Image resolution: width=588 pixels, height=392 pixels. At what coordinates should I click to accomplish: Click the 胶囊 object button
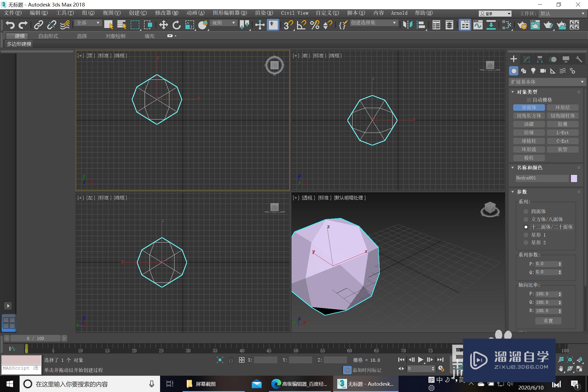click(562, 124)
